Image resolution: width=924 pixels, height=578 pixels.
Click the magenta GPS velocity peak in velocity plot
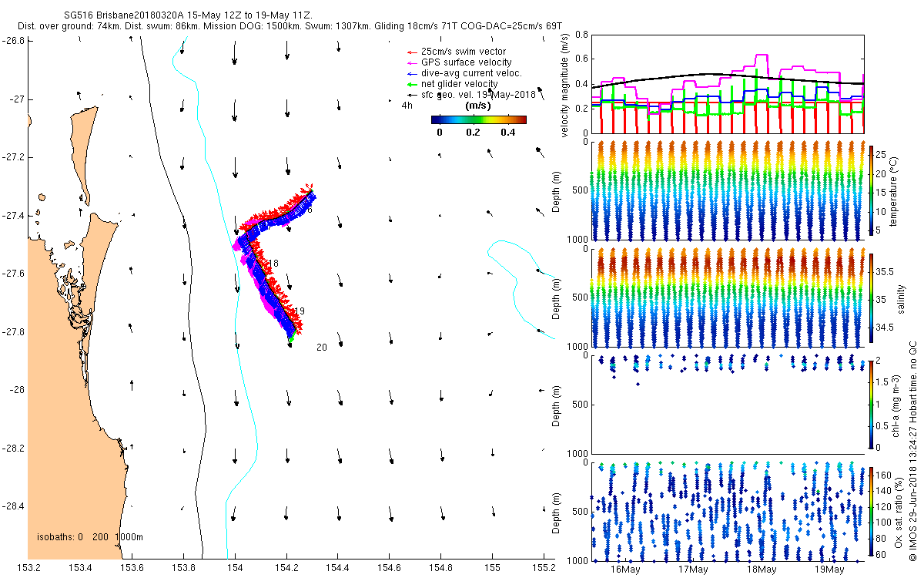click(x=762, y=55)
